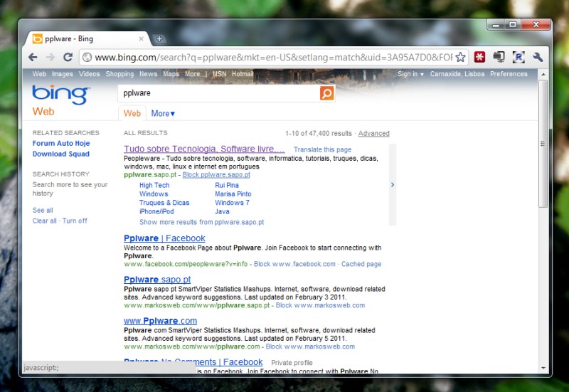The height and width of the screenshot is (392, 569).
Task: Click the orange Bing search magnifier button
Action: 327,93
